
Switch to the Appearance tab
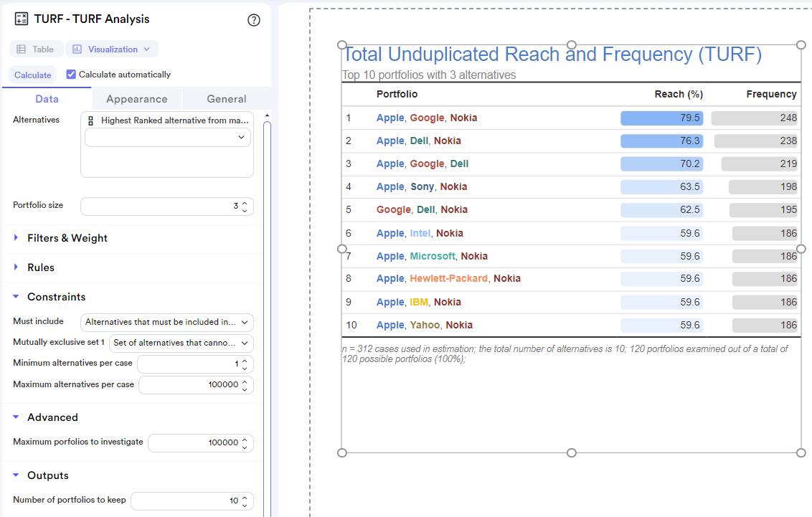[x=137, y=99]
